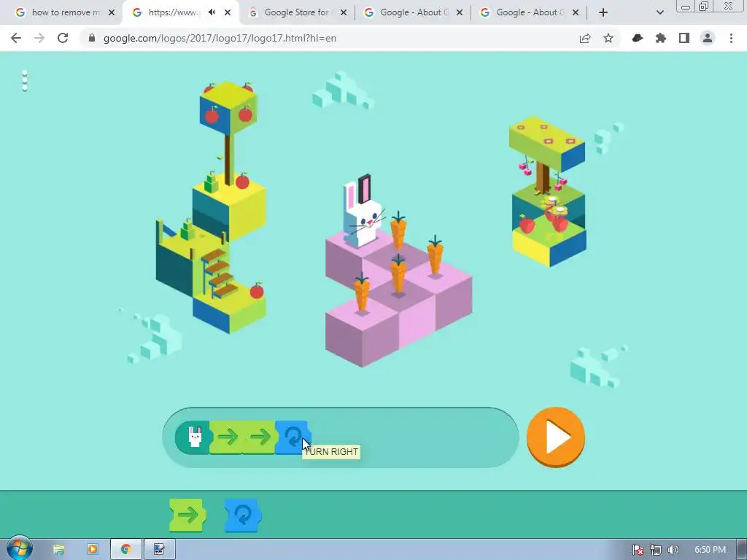The image size is (747, 560).
Task: Run the program with the orange play button
Action: [555, 437]
